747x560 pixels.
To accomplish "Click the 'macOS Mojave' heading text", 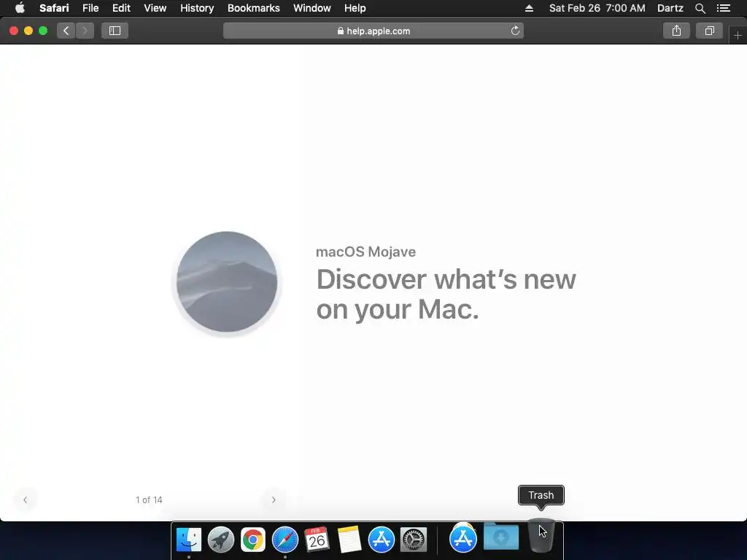I will tap(365, 252).
